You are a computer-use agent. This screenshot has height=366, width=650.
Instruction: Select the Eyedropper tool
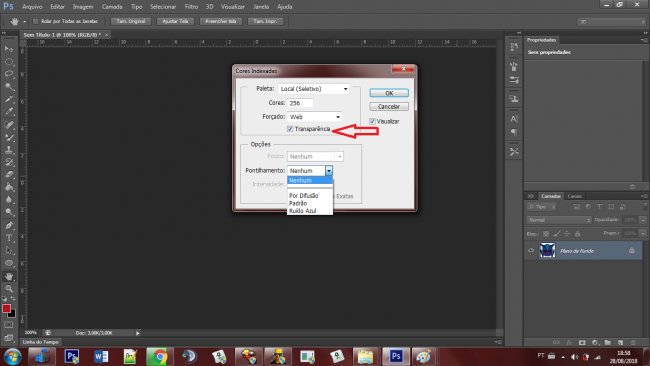[x=9, y=111]
